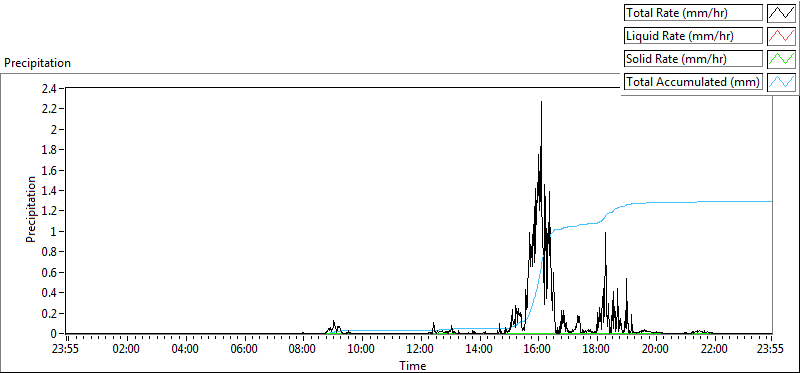
Task: Click the 16:00 time tick label
Action: 538,350
